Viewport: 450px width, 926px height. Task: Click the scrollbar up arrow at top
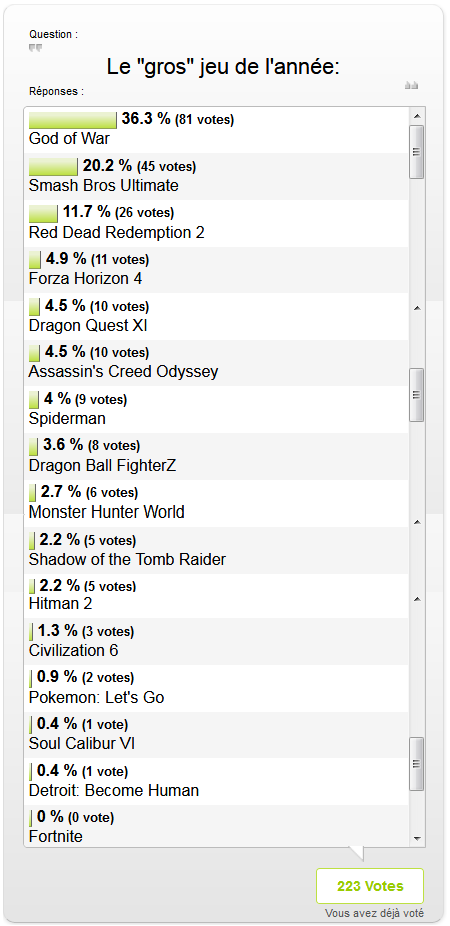417,116
